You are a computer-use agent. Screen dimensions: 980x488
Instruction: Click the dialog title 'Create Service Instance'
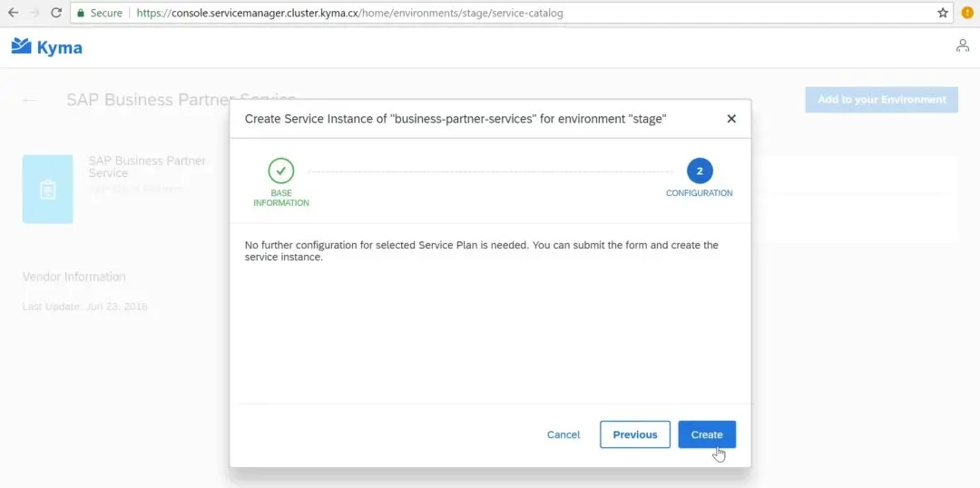point(455,119)
